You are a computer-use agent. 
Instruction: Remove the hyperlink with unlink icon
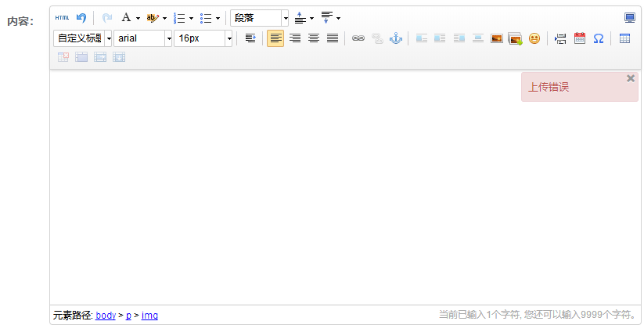click(x=377, y=38)
